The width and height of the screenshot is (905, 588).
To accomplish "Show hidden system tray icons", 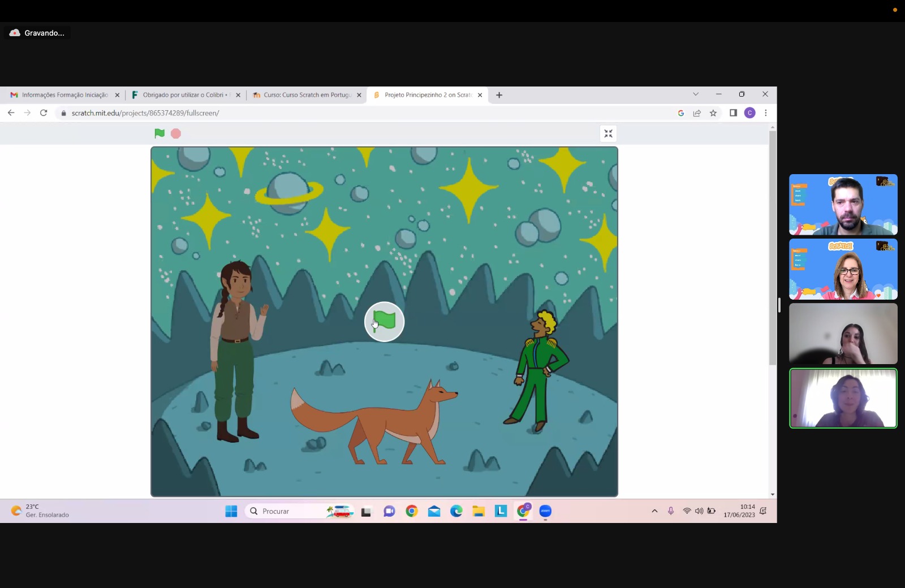I will (654, 511).
